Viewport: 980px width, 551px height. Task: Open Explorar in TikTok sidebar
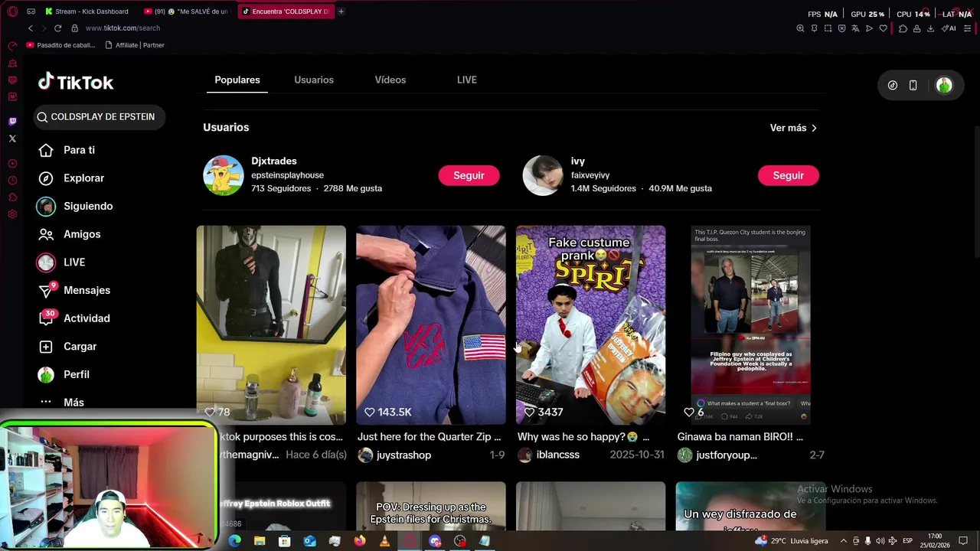72,178
